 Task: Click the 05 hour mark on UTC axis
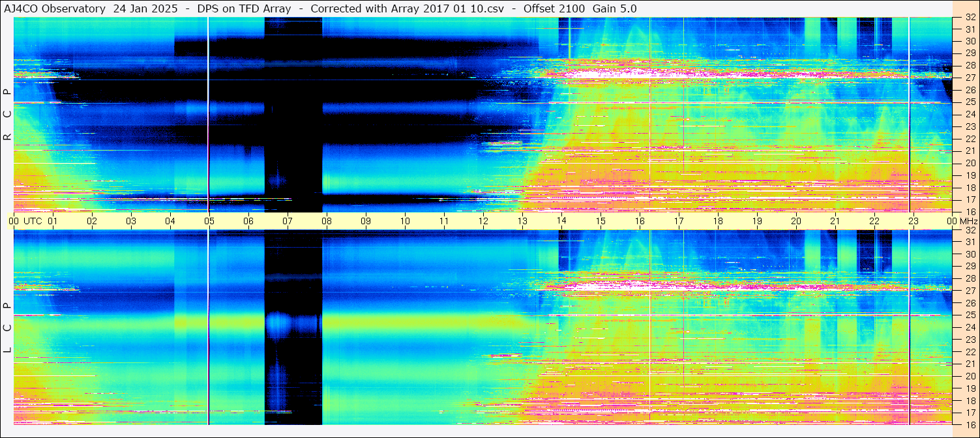209,221
